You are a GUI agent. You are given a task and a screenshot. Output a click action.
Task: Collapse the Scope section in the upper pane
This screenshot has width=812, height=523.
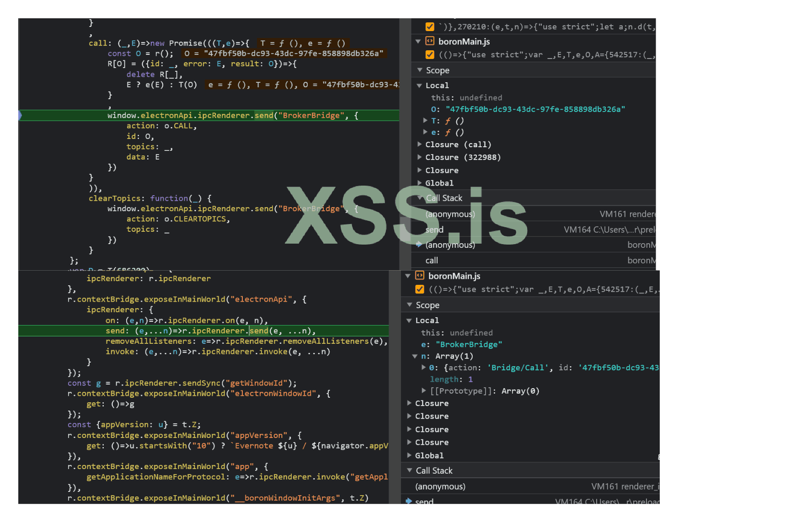(x=420, y=70)
